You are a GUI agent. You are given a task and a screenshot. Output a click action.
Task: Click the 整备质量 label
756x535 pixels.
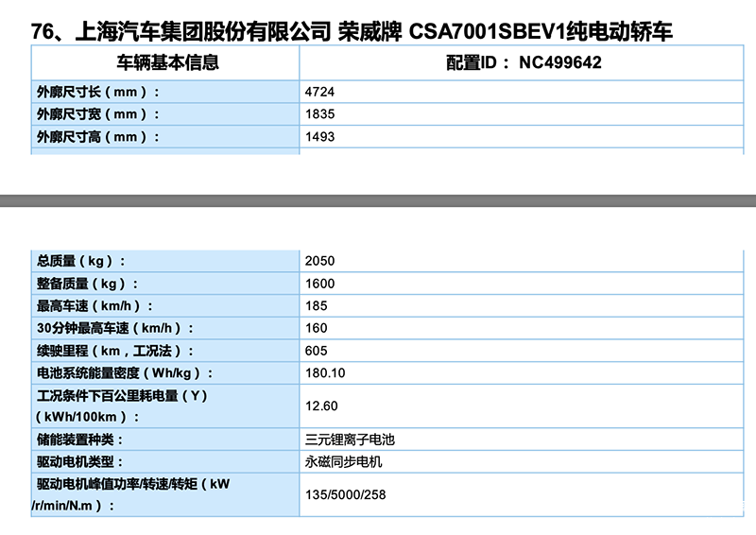(x=87, y=284)
